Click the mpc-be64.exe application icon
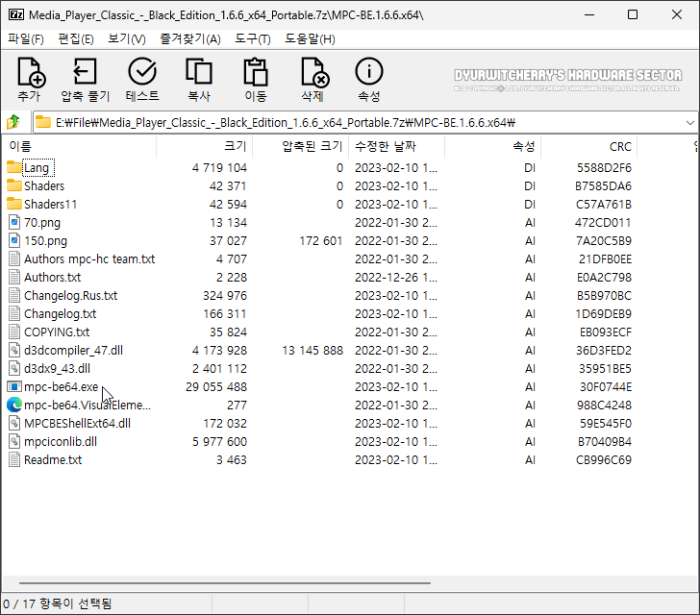This screenshot has height=615, width=700. (x=14, y=386)
